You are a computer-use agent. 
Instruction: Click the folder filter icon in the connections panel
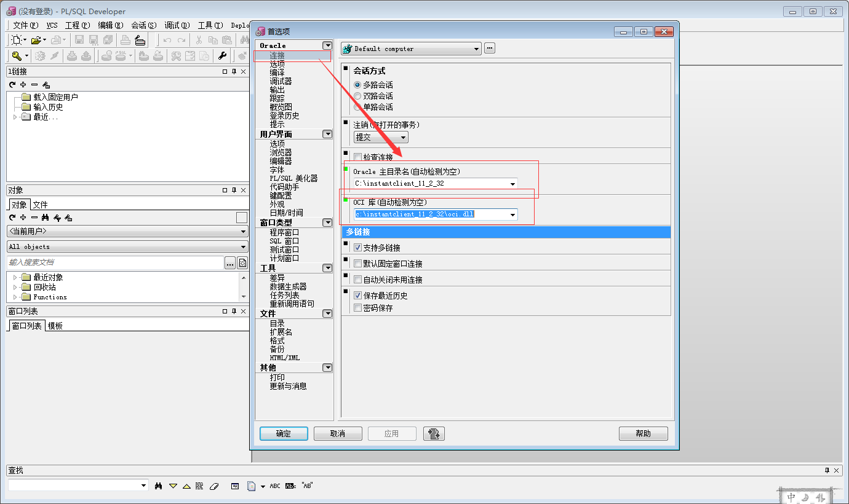tap(46, 85)
